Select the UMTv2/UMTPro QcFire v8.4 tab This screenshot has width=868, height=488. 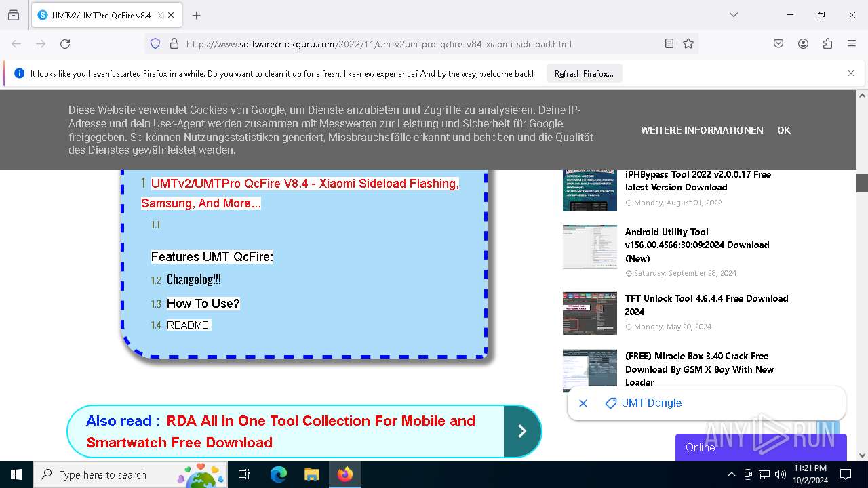pos(107,15)
